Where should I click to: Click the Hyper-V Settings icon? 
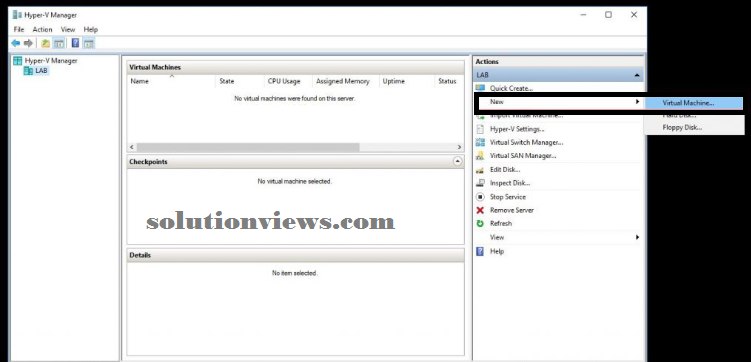tap(480, 129)
